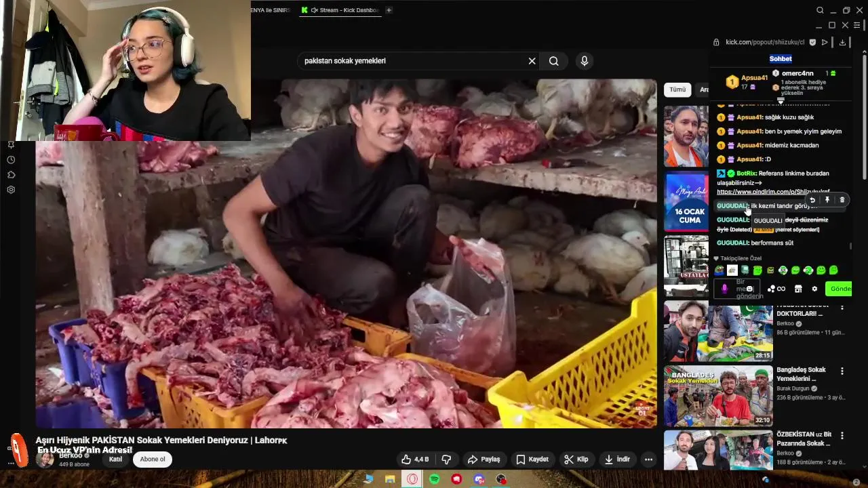Open the ÖZBEKİSTAN uz Bit Pazarında thumbnail
This screenshot has height=488, width=868.
click(x=718, y=450)
